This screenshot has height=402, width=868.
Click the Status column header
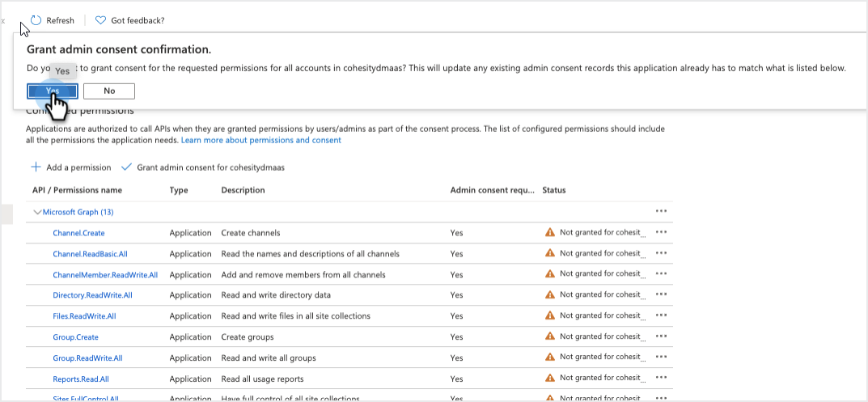554,190
